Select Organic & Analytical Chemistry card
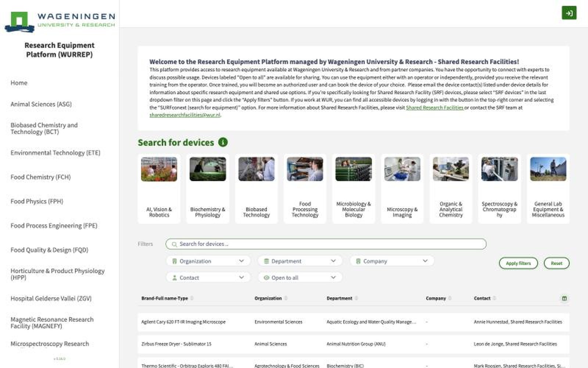The width and height of the screenshot is (588, 368). (451, 189)
